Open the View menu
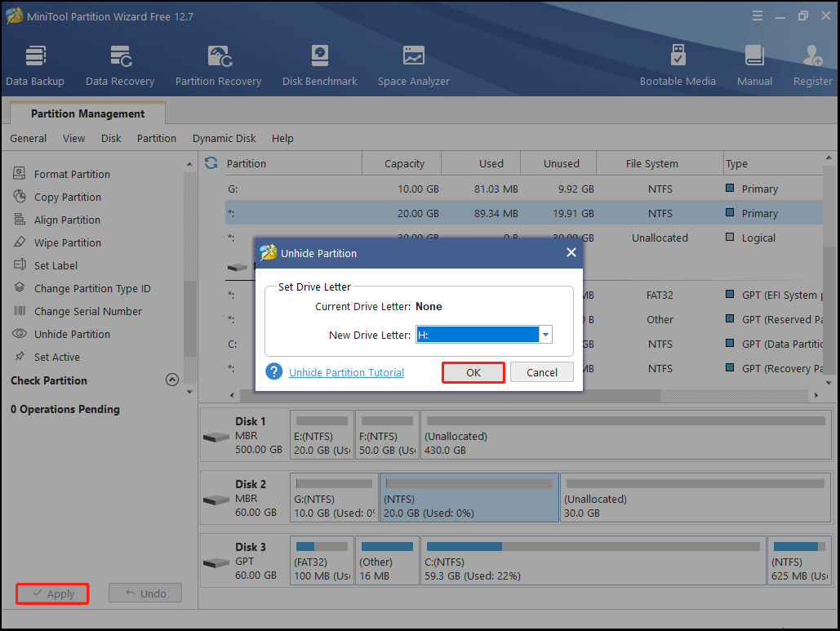840x631 pixels. point(74,138)
